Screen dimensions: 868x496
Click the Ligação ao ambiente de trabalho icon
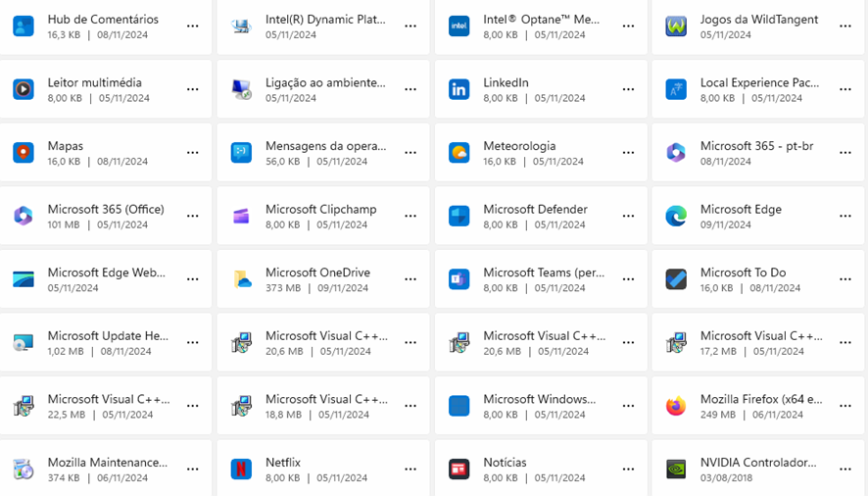point(241,89)
